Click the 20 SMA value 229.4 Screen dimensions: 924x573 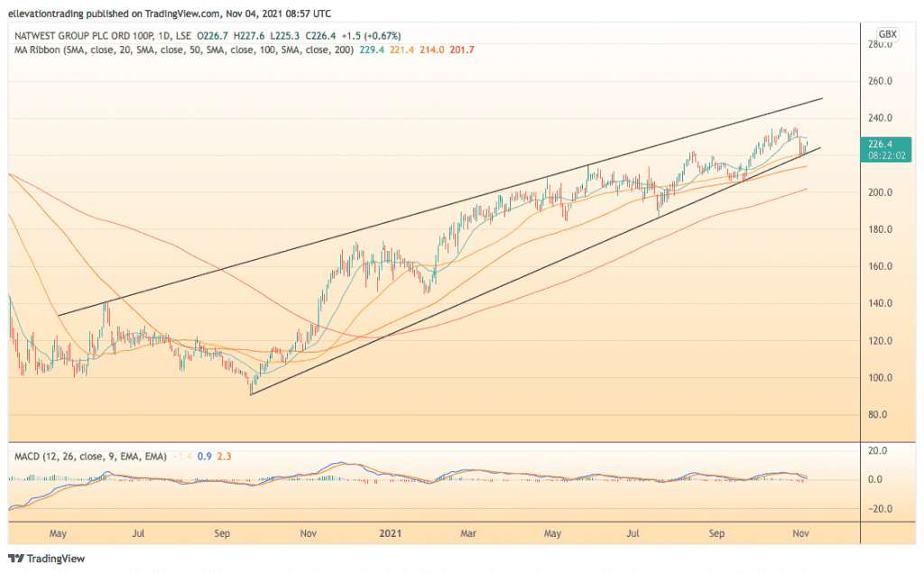tap(372, 51)
